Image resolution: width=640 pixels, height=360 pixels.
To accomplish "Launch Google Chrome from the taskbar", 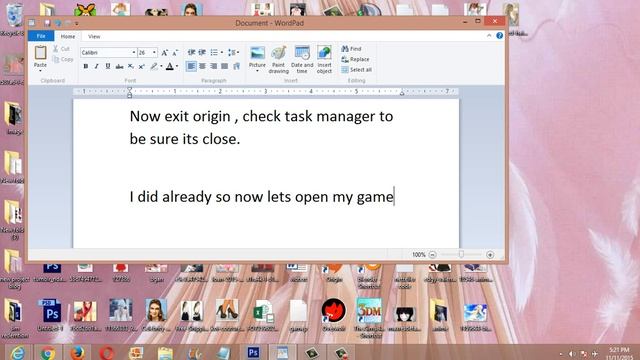I will tap(48, 353).
